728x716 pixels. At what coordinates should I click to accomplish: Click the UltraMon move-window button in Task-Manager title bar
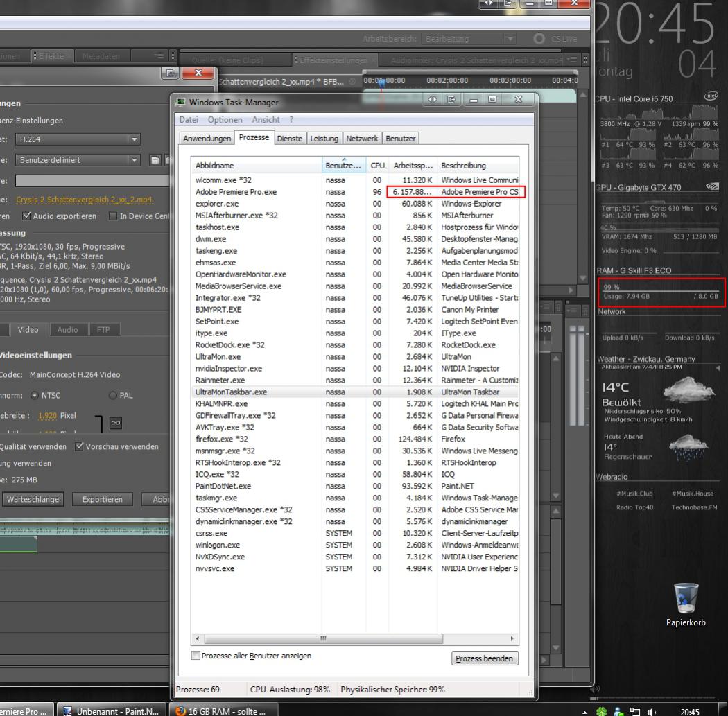(432, 99)
